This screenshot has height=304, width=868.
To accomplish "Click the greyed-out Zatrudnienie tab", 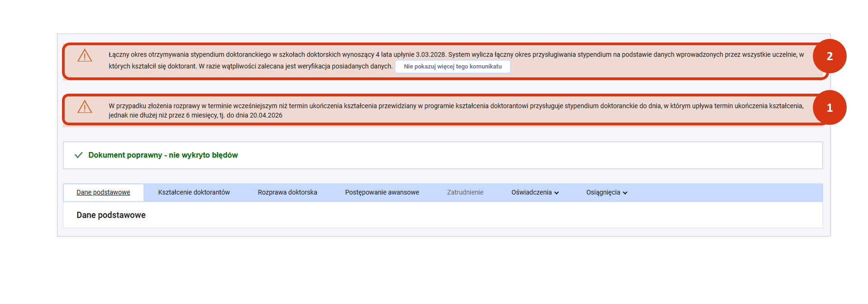I will 465,192.
